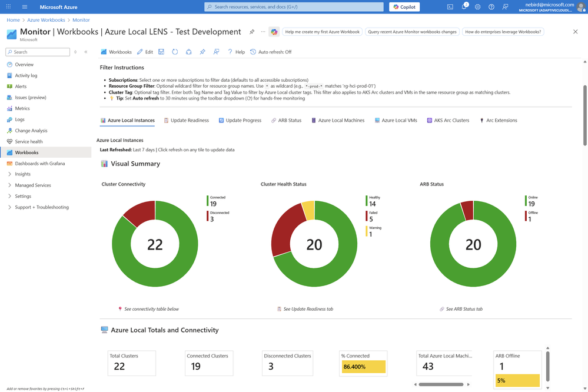
Task: Switch to AKS Arc Clusters tab
Action: tap(448, 121)
